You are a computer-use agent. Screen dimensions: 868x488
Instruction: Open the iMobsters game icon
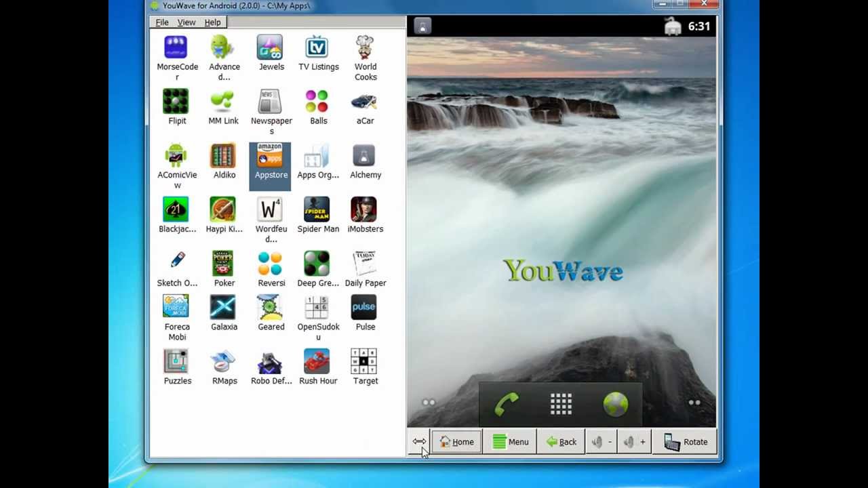[x=364, y=209]
